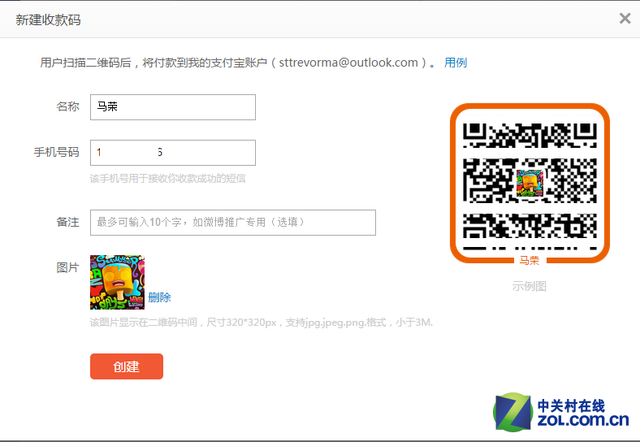Click the 名称 field label
This screenshot has width=640, height=442.
click(x=68, y=107)
